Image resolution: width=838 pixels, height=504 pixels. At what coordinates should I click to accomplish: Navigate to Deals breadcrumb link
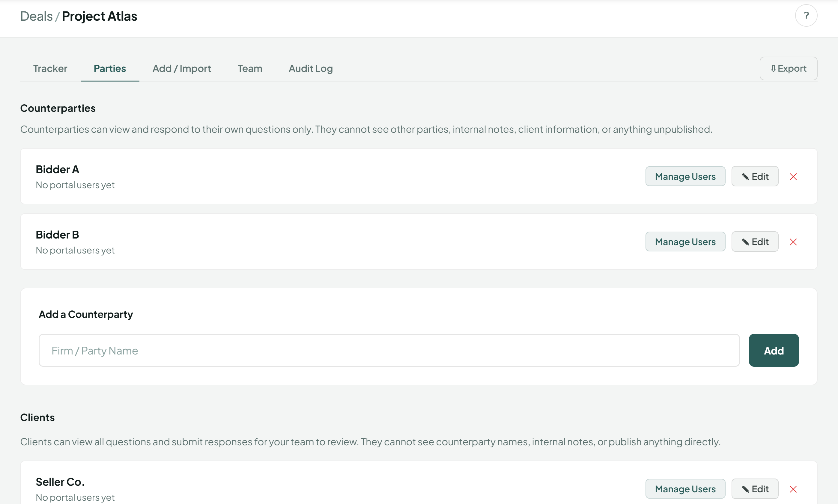point(36,16)
